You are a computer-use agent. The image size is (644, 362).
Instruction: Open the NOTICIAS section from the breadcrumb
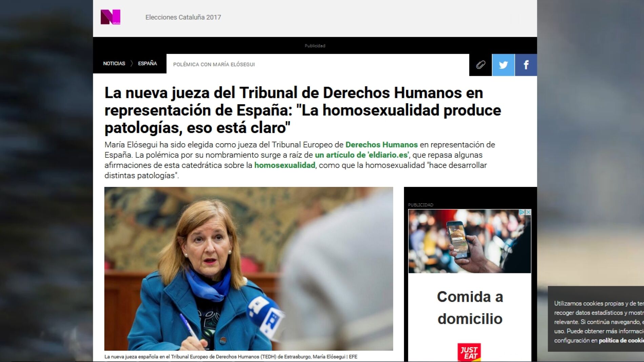114,63
